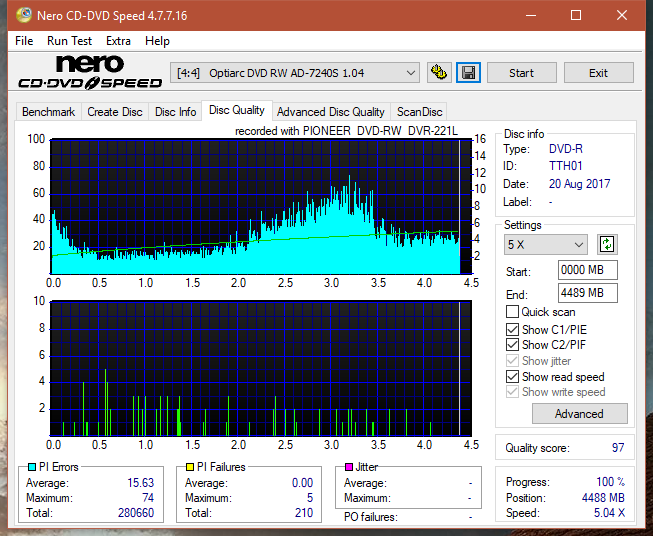Click the drive options tools icon
653x536 pixels.
(439, 73)
